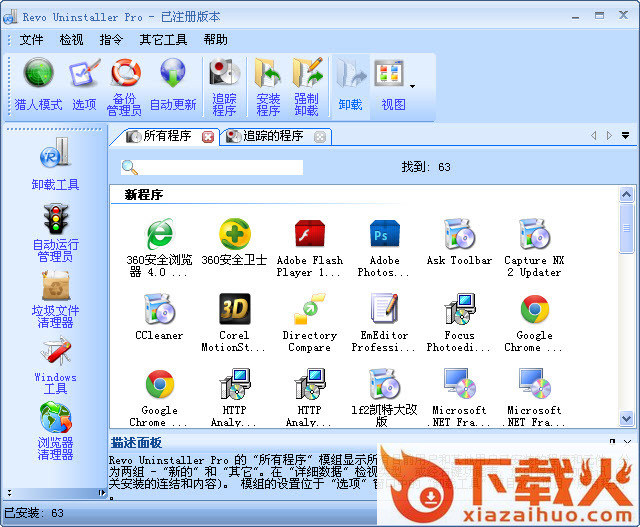Select Adobe Flash Player program

309,247
